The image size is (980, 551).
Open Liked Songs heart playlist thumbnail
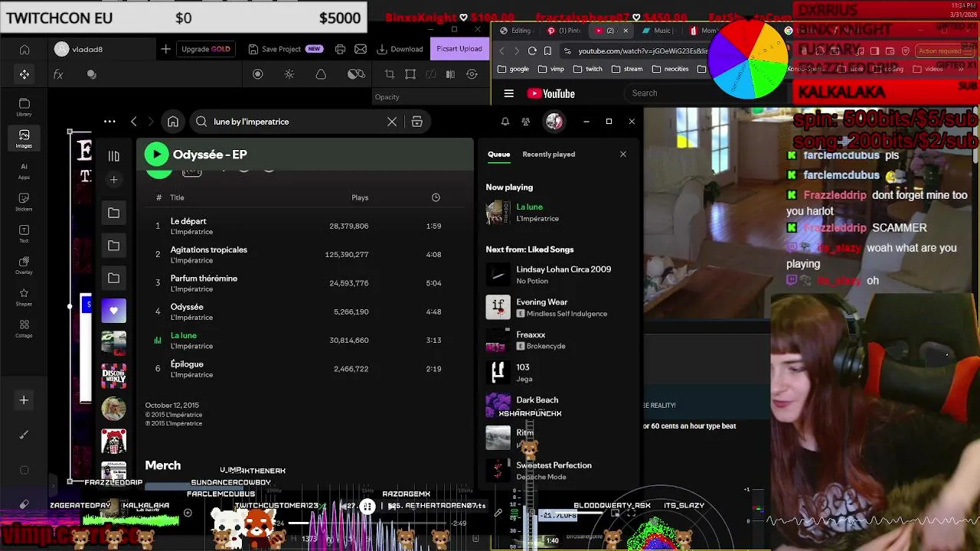tap(113, 311)
